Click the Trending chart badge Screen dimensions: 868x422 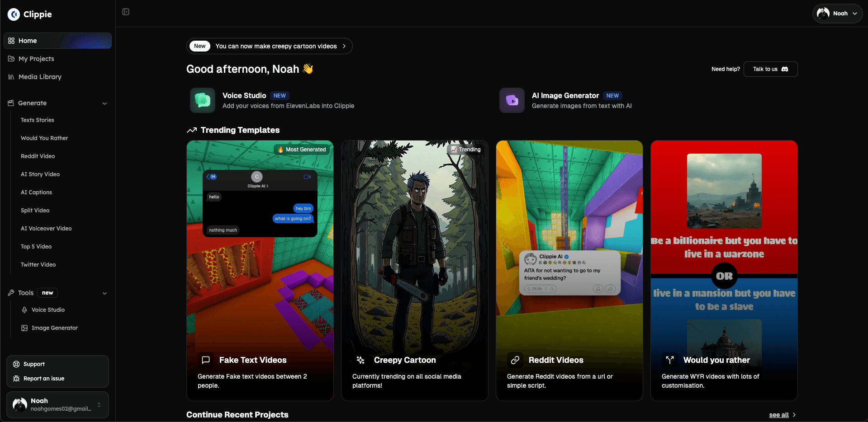click(x=465, y=150)
